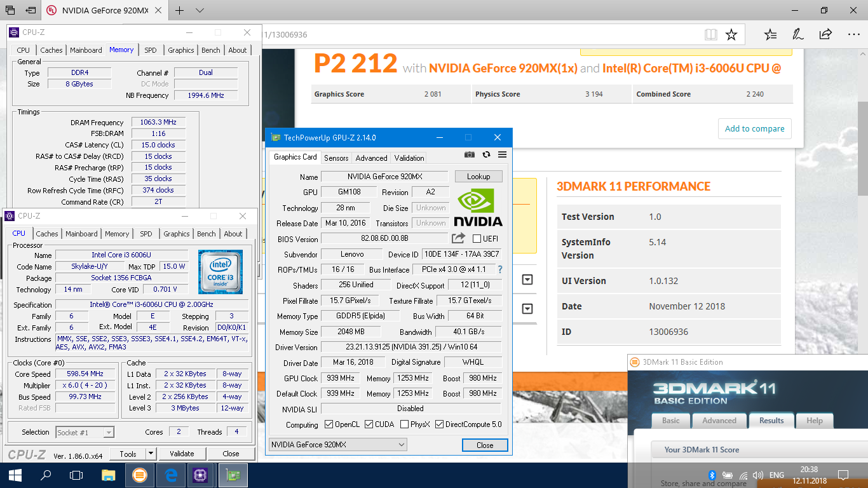The width and height of the screenshot is (868, 488).
Task: Select Help tab in 3DMark 11 window
Action: 815,421
